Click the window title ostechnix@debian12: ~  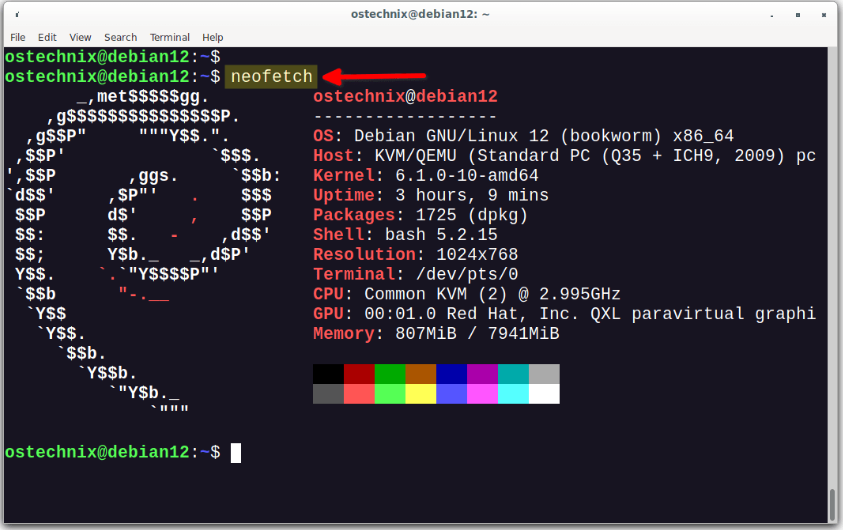(x=420, y=15)
